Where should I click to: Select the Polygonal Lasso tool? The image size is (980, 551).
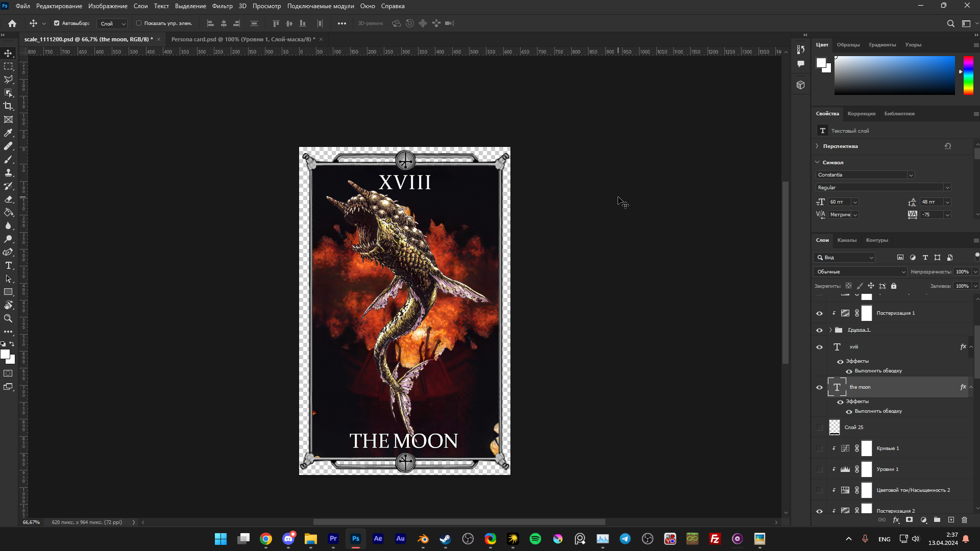(x=9, y=80)
